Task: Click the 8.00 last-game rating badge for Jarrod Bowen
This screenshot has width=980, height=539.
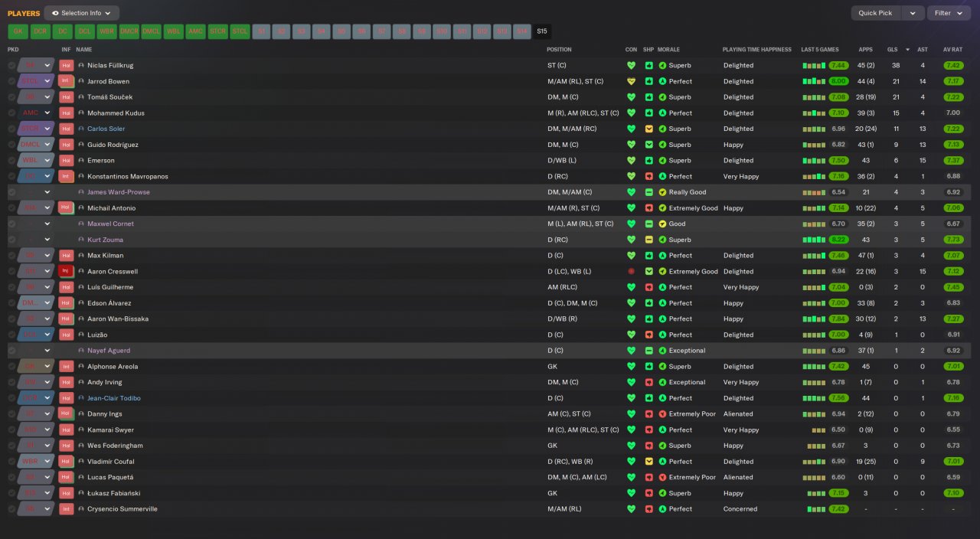Action: click(x=838, y=81)
